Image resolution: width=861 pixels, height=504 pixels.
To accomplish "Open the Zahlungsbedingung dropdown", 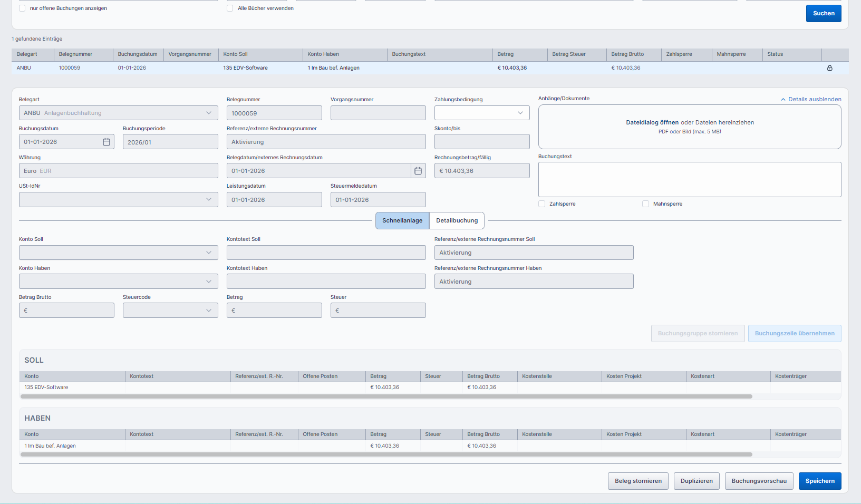I will tap(482, 113).
